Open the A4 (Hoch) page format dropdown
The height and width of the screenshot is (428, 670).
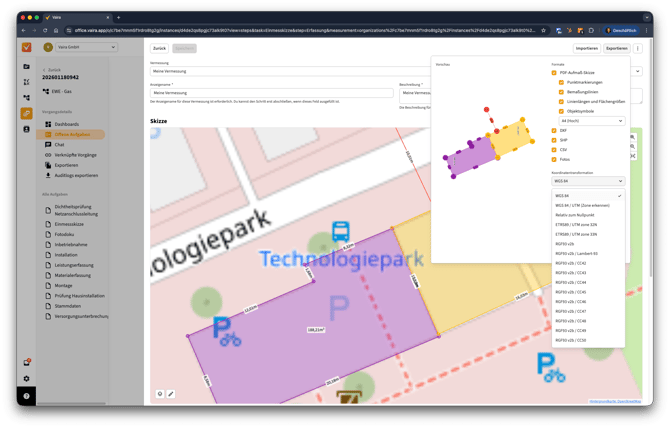tap(591, 120)
